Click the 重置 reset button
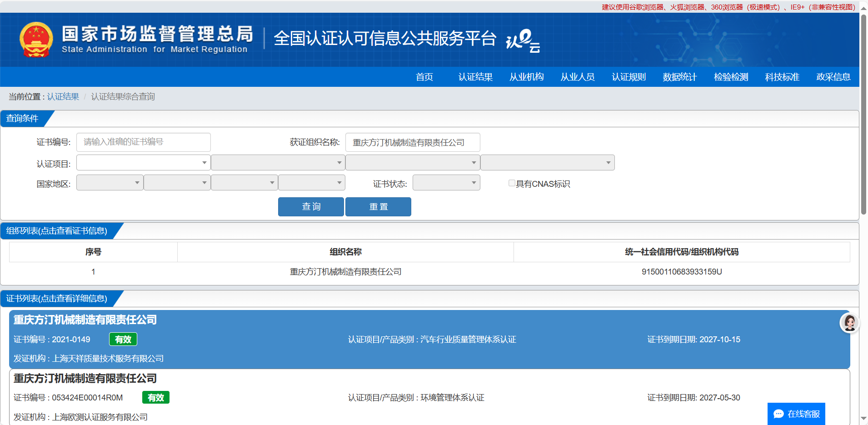868x425 pixels. (378, 207)
